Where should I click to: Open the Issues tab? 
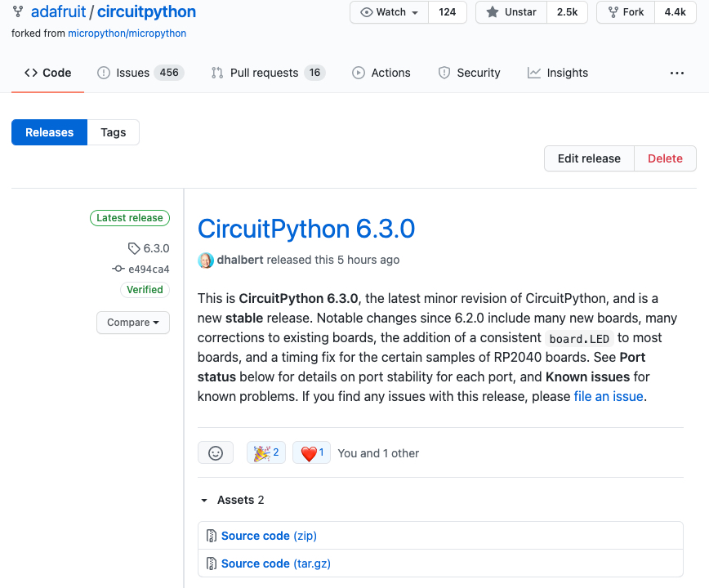(140, 73)
